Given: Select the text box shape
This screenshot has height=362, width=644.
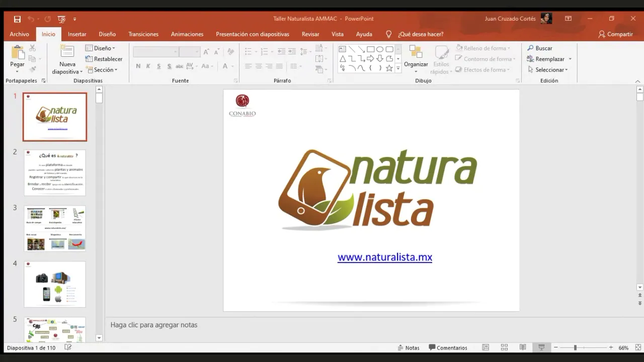Looking at the screenshot, I should [x=343, y=49].
